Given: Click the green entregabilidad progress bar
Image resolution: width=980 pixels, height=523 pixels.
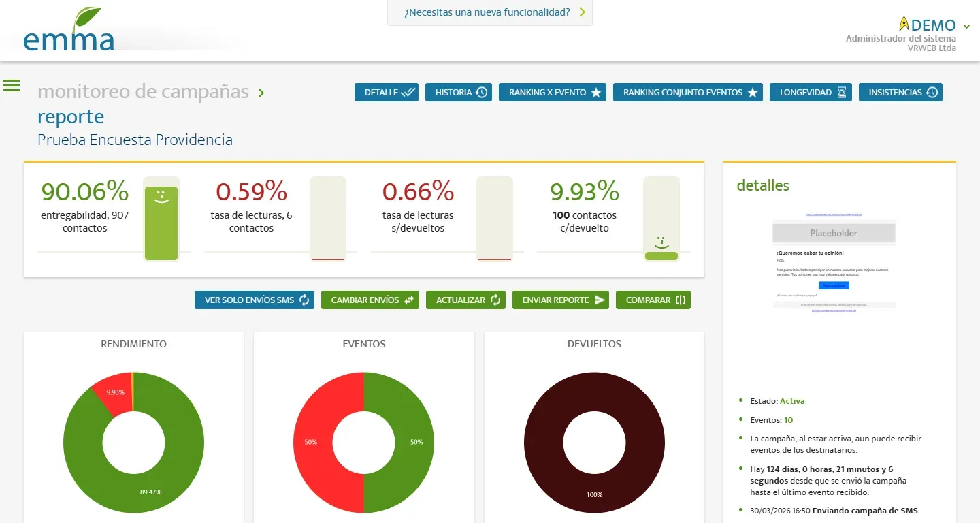Looking at the screenshot, I should coord(161,223).
